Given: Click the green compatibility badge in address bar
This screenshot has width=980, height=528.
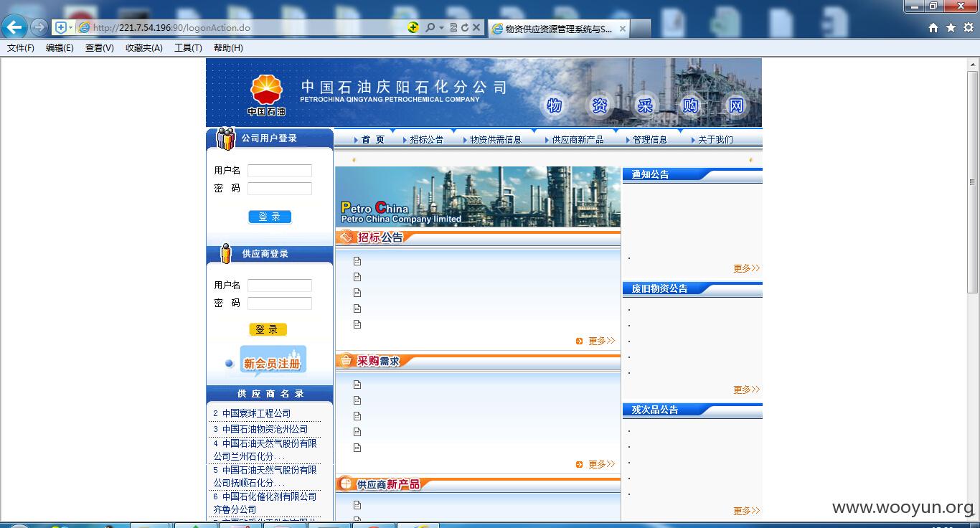Looking at the screenshot, I should point(413,27).
